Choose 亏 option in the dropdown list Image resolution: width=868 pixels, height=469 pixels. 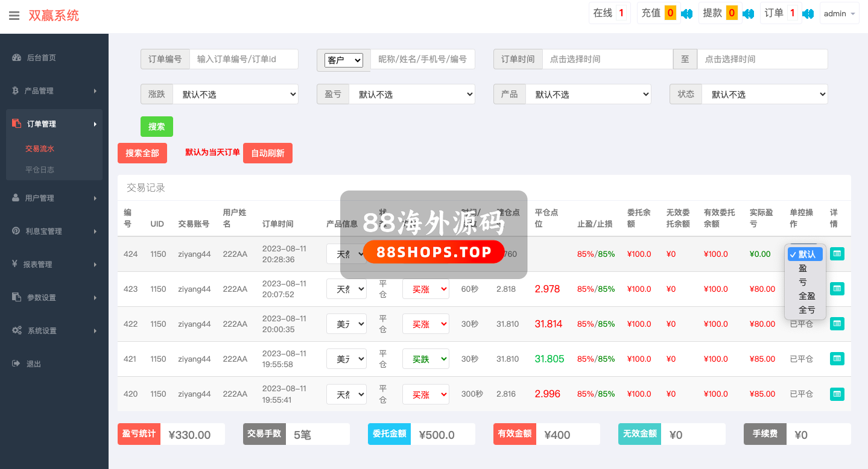pos(803,282)
